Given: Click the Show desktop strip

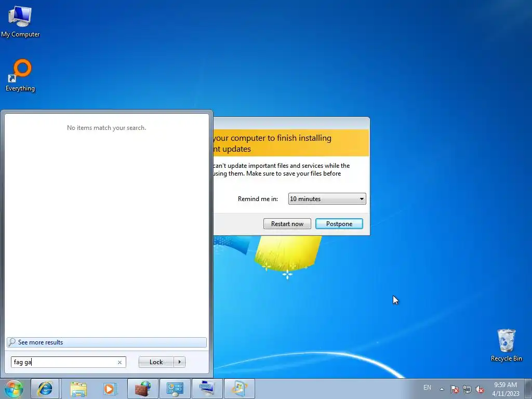Looking at the screenshot, I should click(528, 389).
